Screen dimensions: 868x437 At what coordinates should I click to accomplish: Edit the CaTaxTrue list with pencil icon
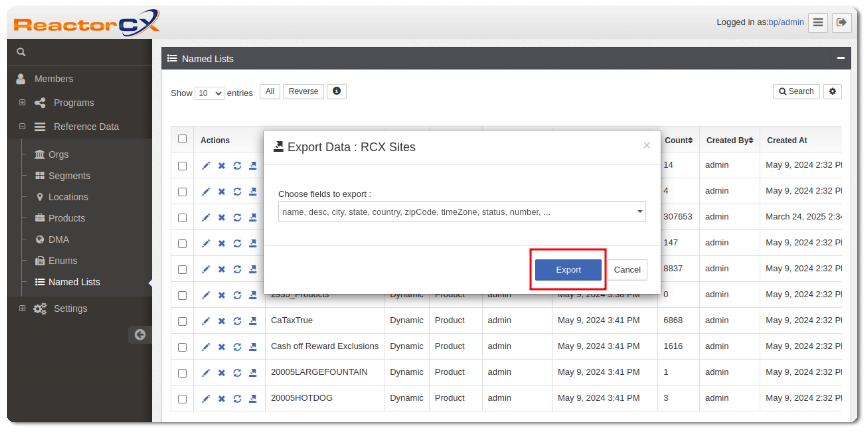tap(206, 321)
